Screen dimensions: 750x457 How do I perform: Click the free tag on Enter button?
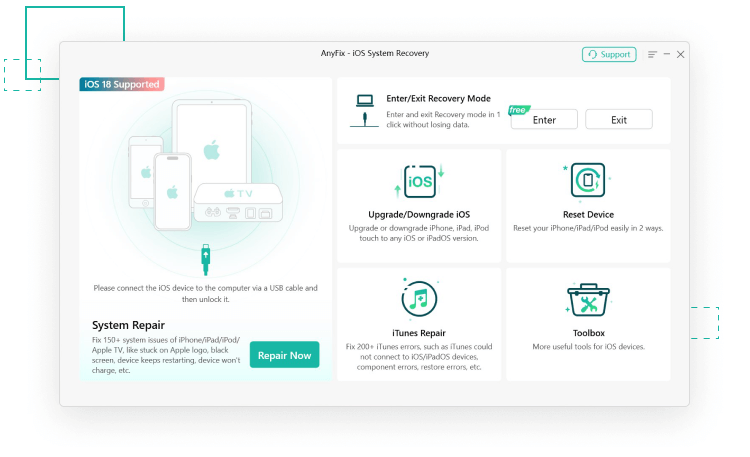point(518,110)
